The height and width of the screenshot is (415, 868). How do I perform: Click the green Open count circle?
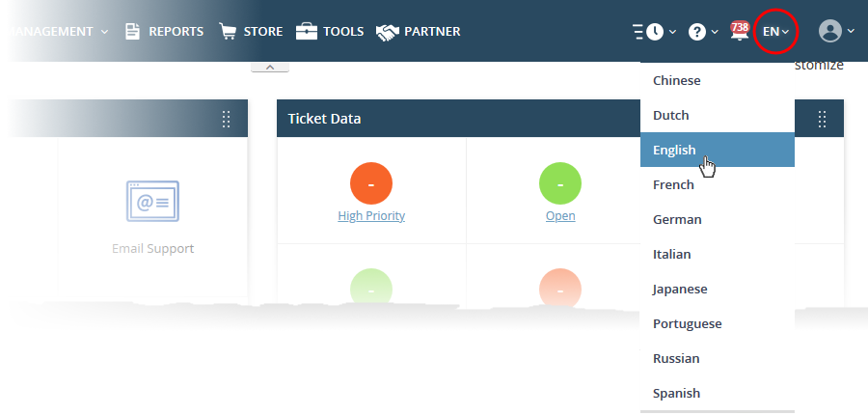pos(560,183)
